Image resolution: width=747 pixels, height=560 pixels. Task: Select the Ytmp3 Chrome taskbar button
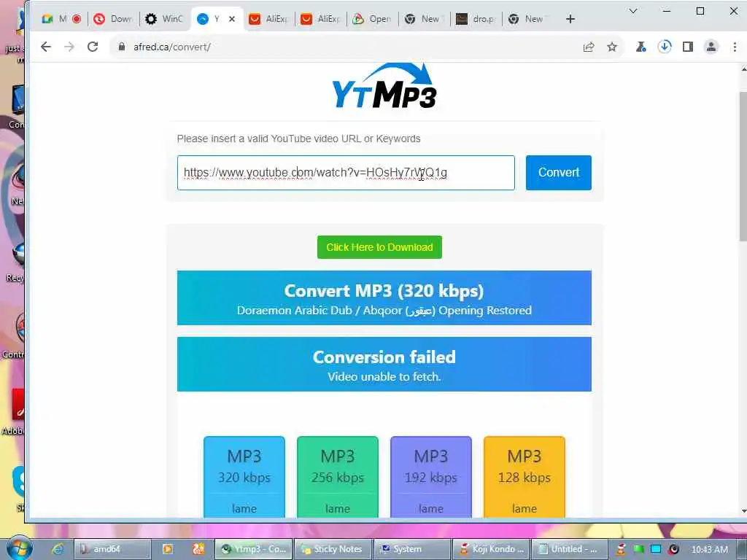point(253,549)
